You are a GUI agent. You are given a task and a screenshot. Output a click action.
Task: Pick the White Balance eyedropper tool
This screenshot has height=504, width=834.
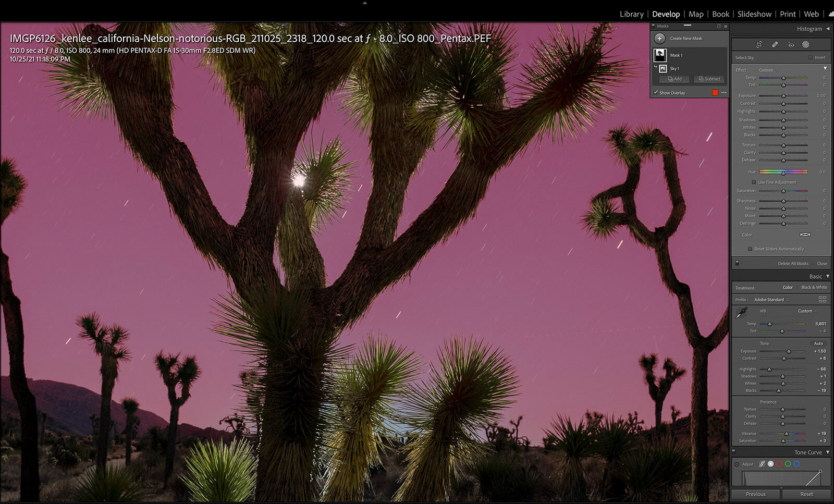[x=741, y=313]
